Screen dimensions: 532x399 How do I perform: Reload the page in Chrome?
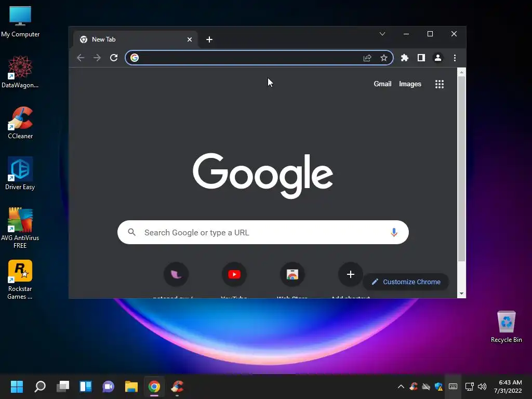pyautogui.click(x=114, y=58)
